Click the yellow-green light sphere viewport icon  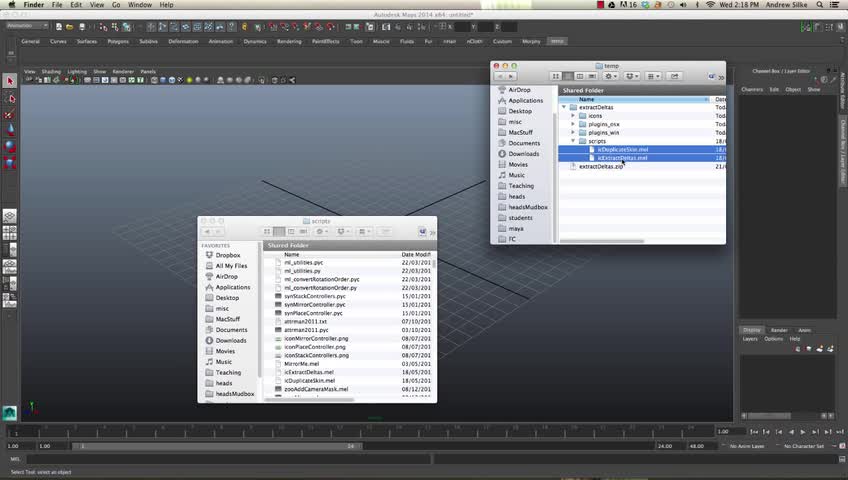pos(190,80)
